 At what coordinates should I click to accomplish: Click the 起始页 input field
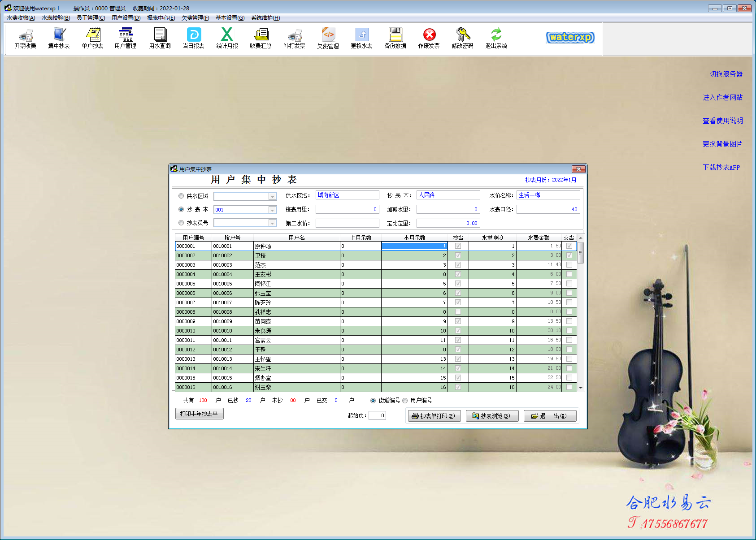tap(377, 415)
